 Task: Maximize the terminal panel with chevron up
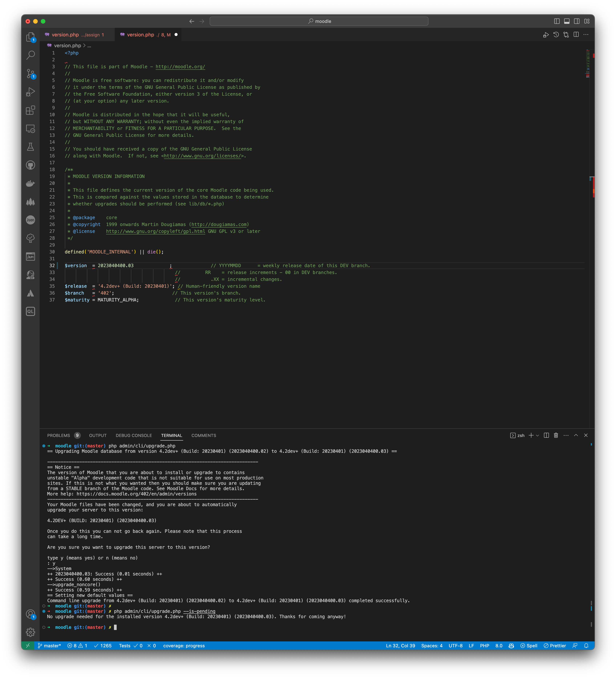(x=576, y=436)
